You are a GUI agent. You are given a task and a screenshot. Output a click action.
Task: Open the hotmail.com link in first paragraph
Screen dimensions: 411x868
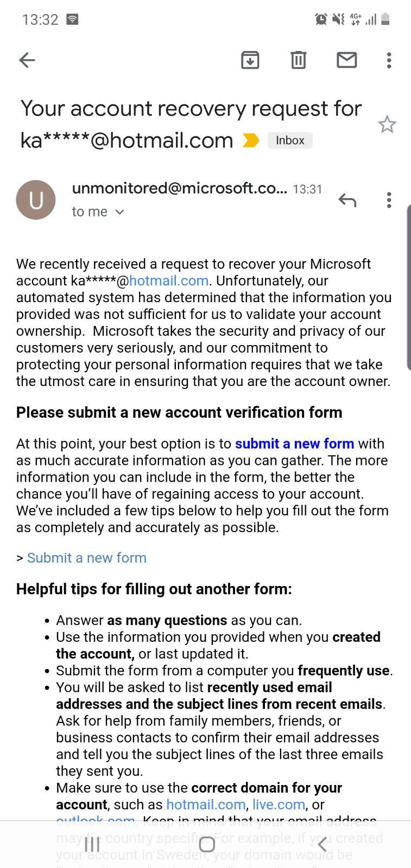[x=169, y=281]
